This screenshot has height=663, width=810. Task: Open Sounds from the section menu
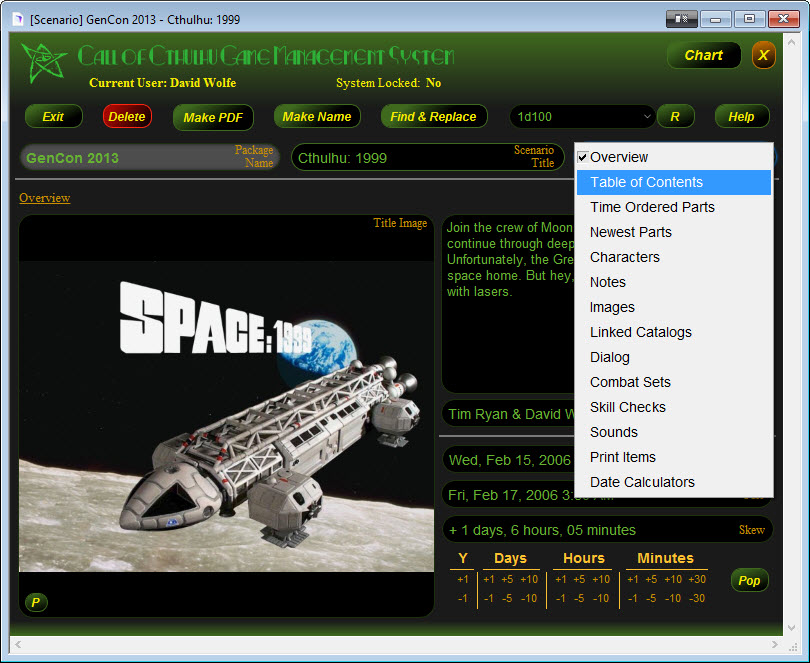pos(674,432)
